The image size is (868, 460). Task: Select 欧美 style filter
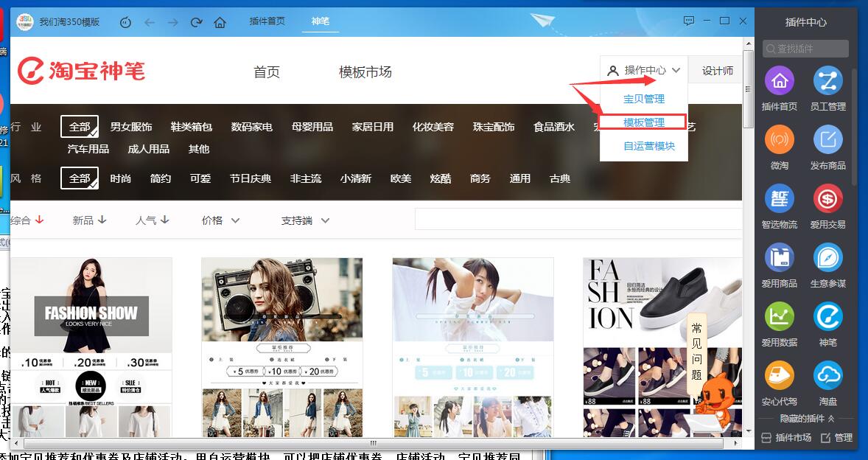click(401, 178)
